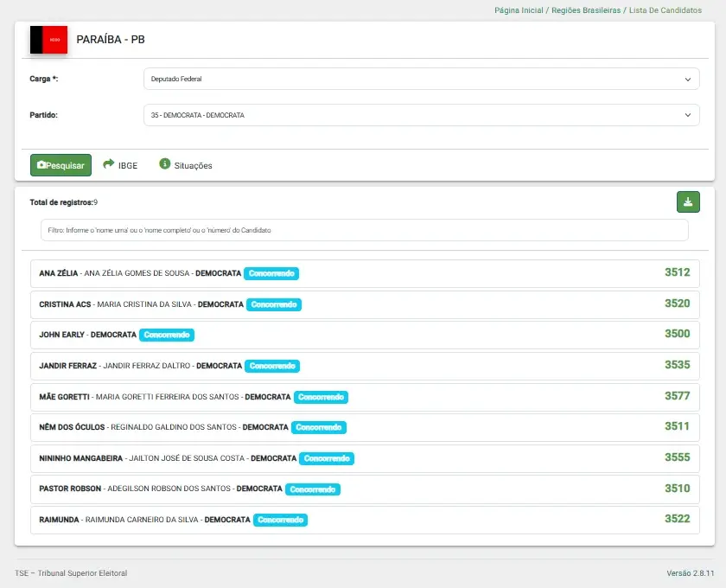Open candidate RAIMUNDA row
Viewport: 726px width, 588px height.
[365, 520]
